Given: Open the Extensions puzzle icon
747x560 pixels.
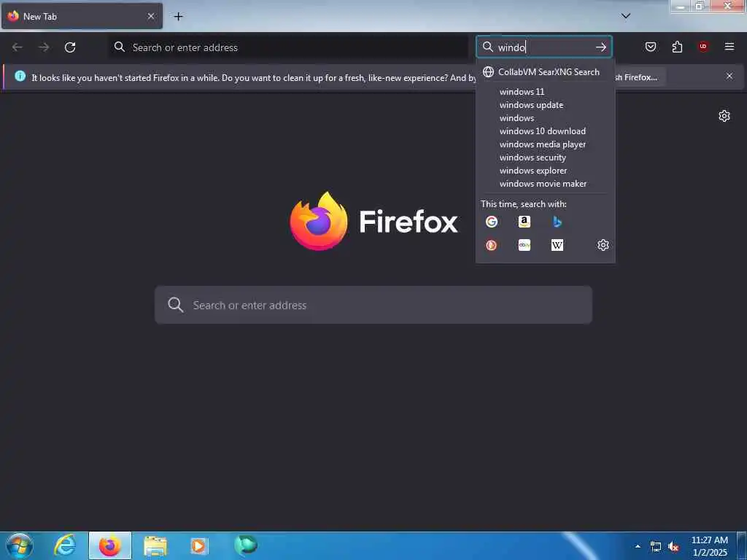Looking at the screenshot, I should [677, 47].
